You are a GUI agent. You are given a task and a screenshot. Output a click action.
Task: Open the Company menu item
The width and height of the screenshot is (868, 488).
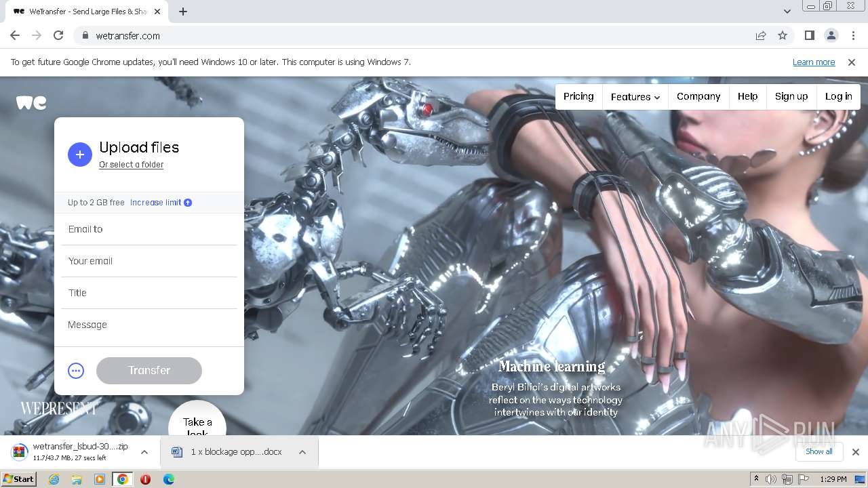click(698, 96)
